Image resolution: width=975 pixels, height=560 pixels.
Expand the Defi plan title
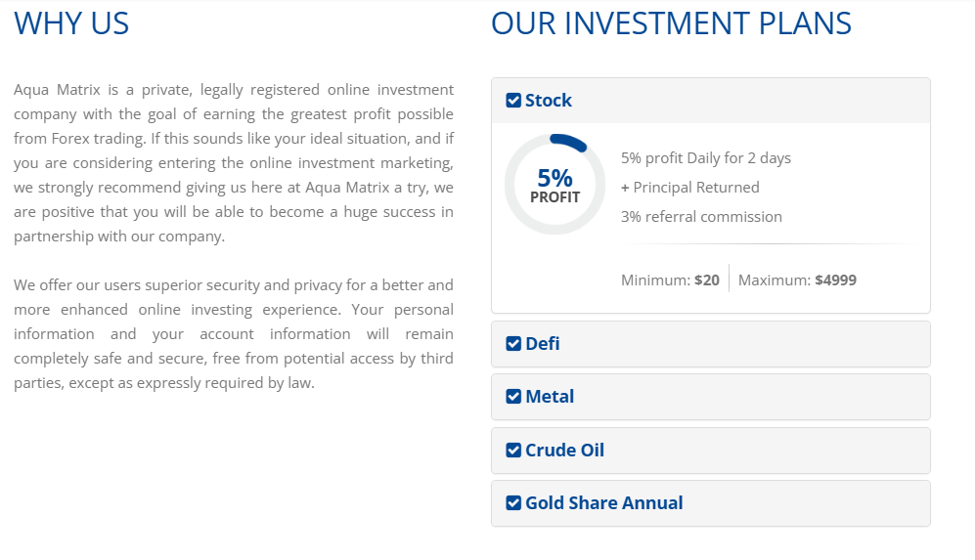[543, 344]
